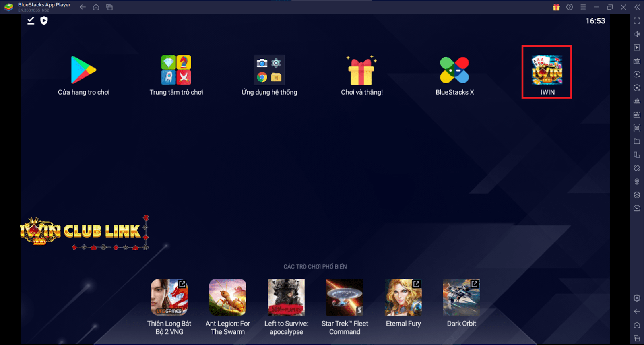This screenshot has height=345, width=644.
Task: Open the help question mark icon
Action: pyautogui.click(x=570, y=7)
